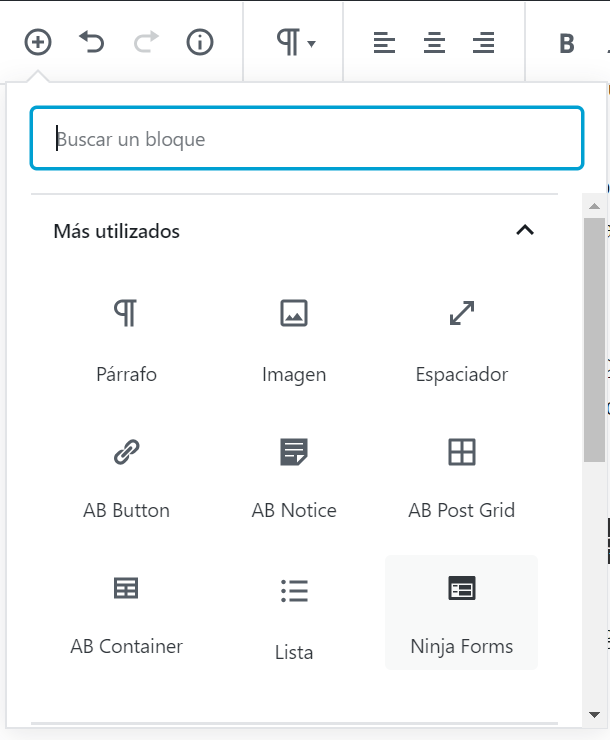Collapse the Más utilizados section
The image size is (610, 740).
524,231
